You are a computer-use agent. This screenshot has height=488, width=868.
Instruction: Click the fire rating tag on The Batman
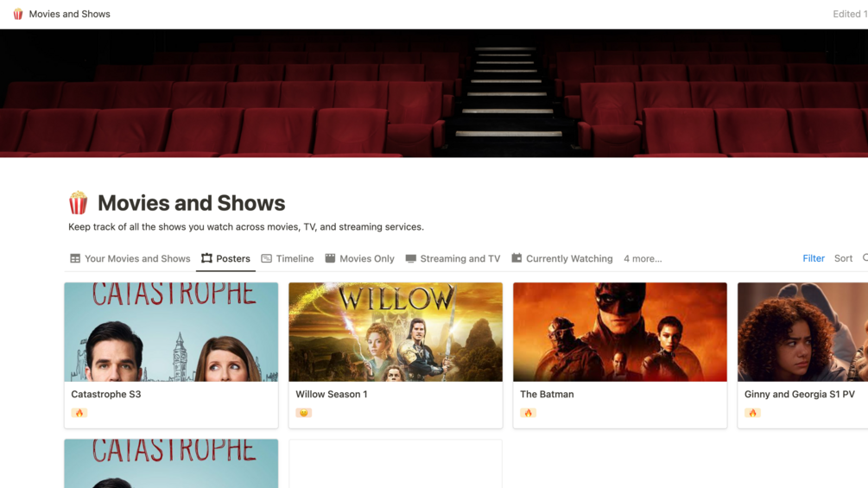[x=528, y=413]
